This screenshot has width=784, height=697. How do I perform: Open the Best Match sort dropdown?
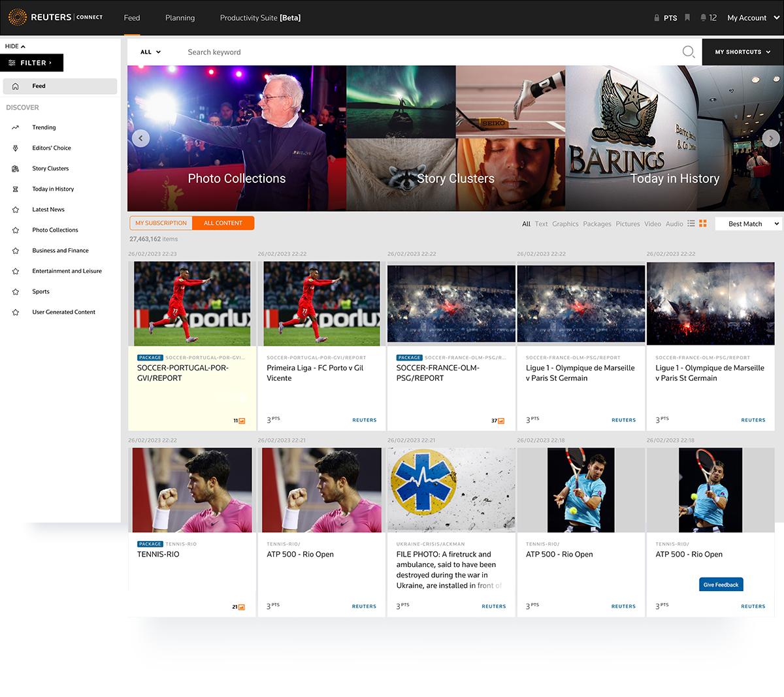(747, 223)
